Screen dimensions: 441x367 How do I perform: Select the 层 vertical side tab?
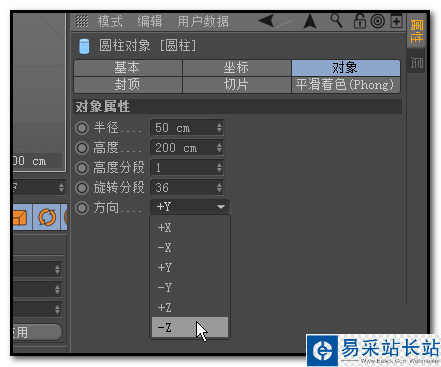(417, 63)
